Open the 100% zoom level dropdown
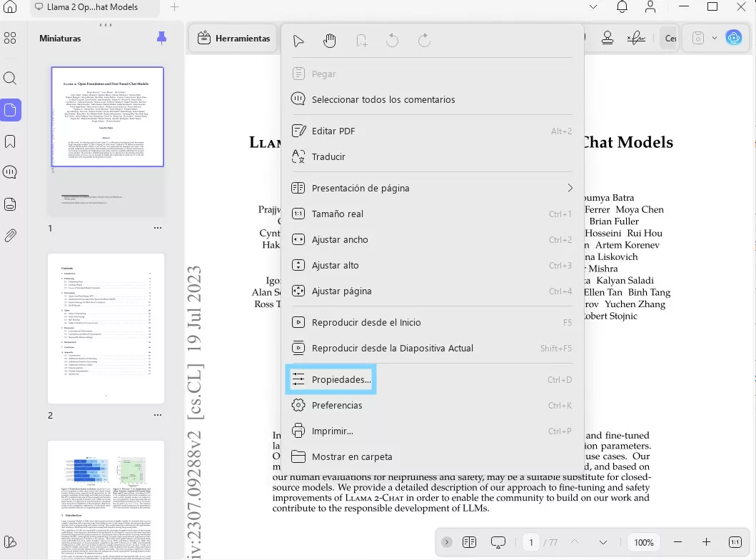Image resolution: width=756 pixels, height=560 pixels. 643,542
